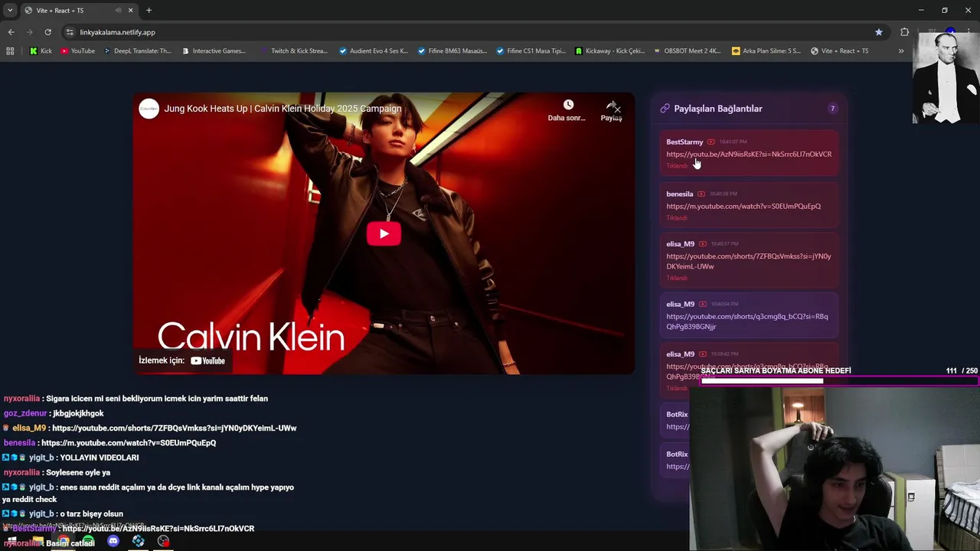The image size is (980, 551).
Task: Open the 'Fifine BM63 Masaüs...' bookmark
Action: click(452, 51)
